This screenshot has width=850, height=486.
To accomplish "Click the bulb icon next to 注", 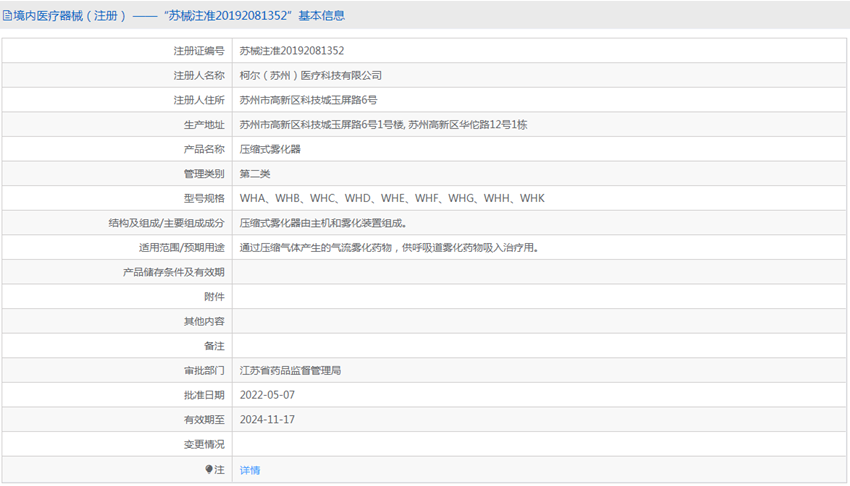I will [x=209, y=469].
